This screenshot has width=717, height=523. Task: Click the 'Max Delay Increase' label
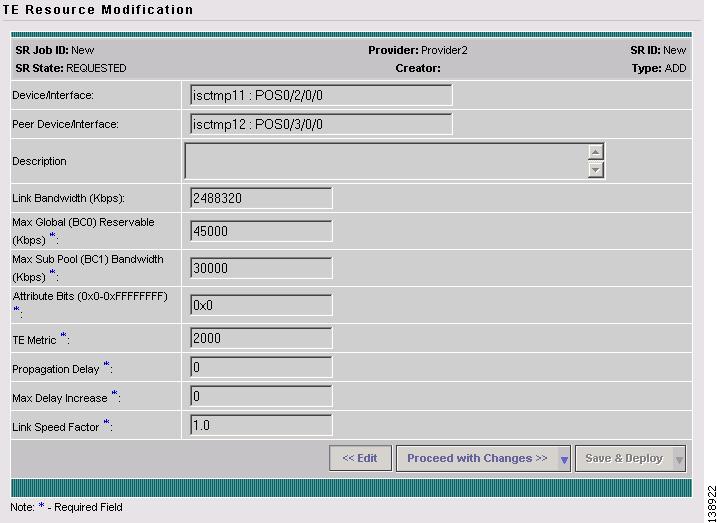(x=60, y=398)
